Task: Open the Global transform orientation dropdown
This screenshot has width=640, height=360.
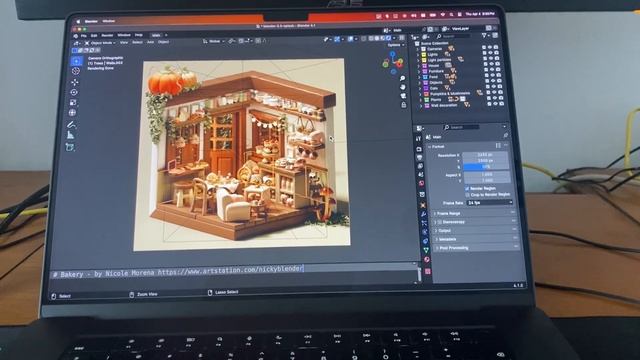Action: click(x=214, y=41)
